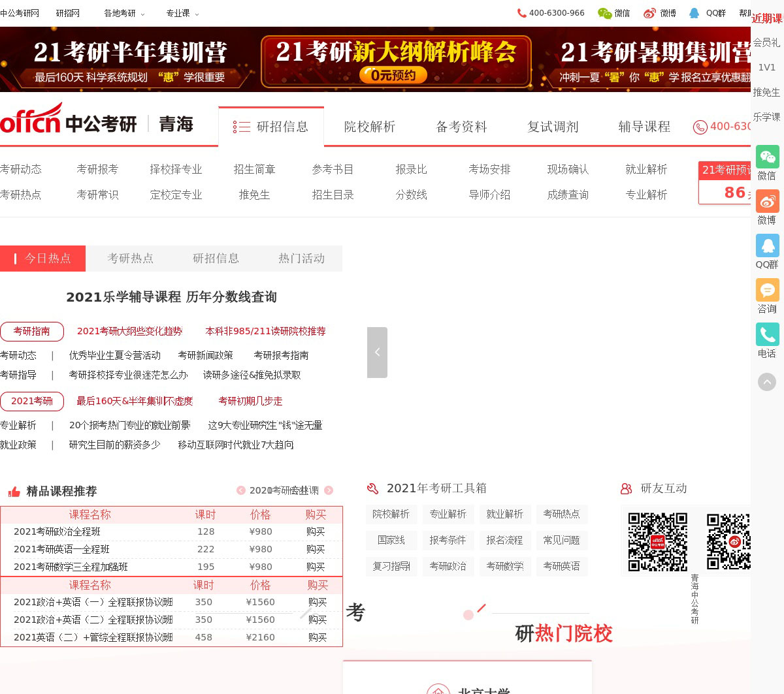Open the 招生简章 link

[x=254, y=169]
